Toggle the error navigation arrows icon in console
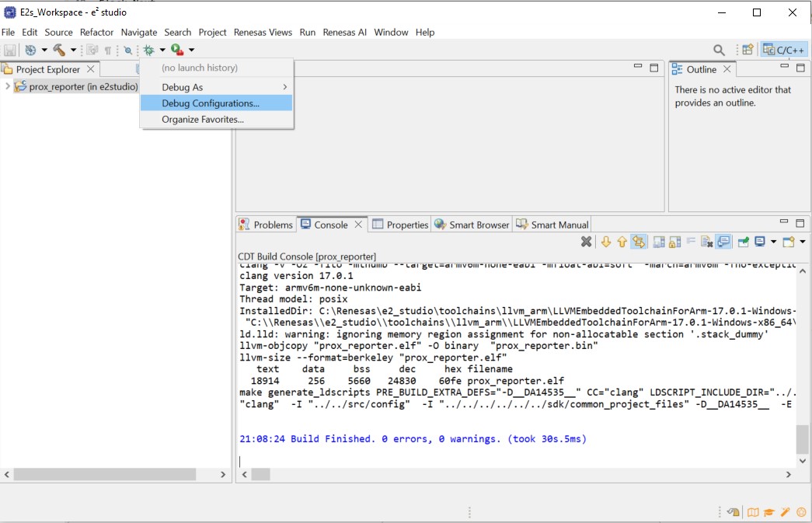Viewport: 812px width, 523px height. point(639,242)
